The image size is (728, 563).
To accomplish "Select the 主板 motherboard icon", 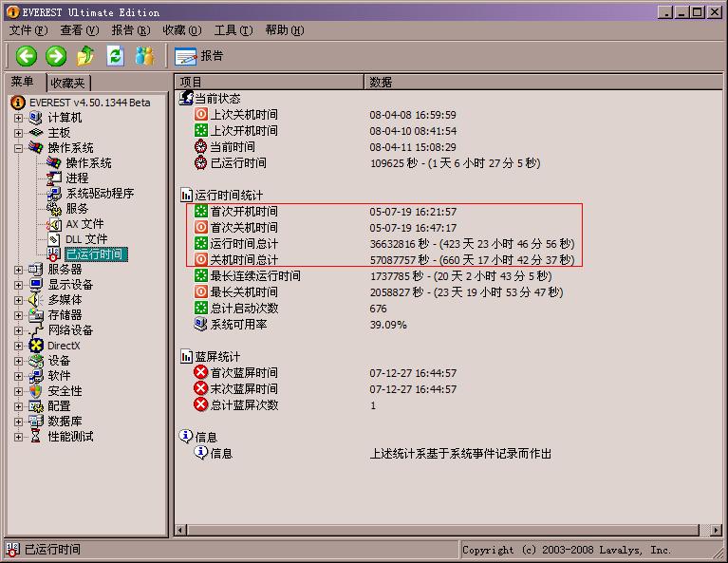I will coord(36,133).
